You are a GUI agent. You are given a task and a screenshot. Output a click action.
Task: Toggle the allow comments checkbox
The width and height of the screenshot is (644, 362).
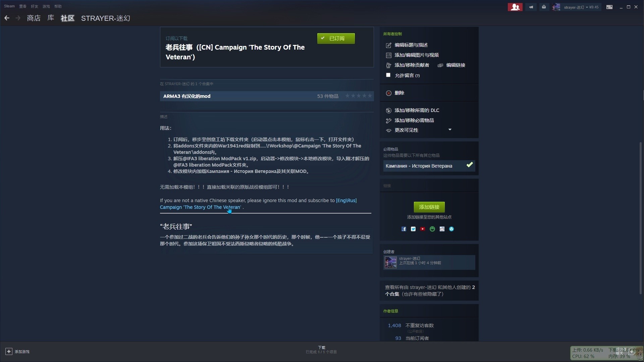pyautogui.click(x=388, y=75)
